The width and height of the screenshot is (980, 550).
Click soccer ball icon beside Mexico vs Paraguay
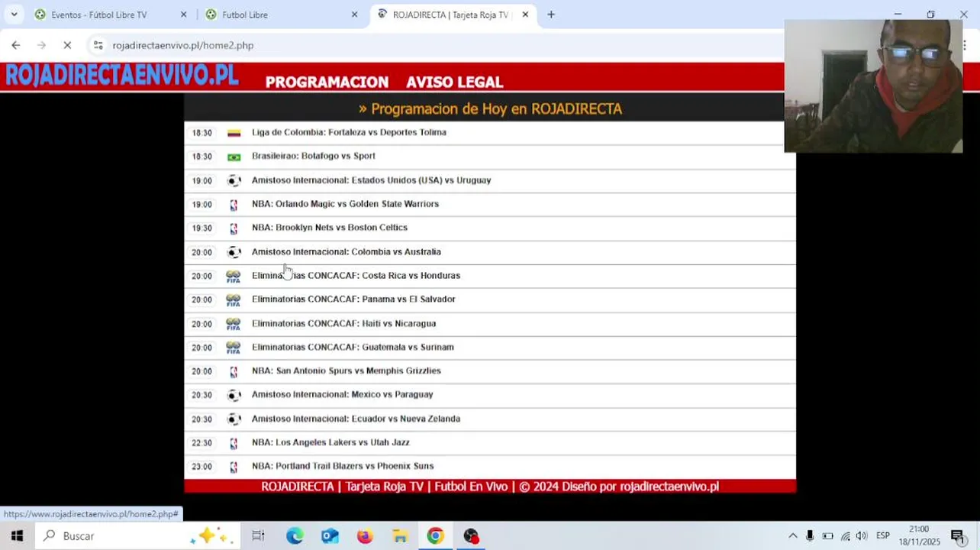click(234, 395)
